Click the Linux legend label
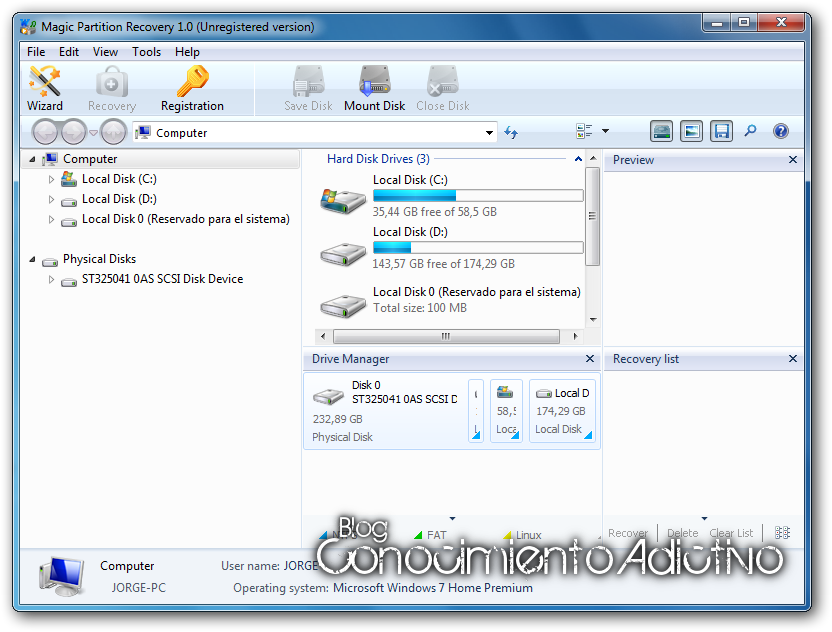The height and width of the screenshot is (632, 832). (x=528, y=535)
